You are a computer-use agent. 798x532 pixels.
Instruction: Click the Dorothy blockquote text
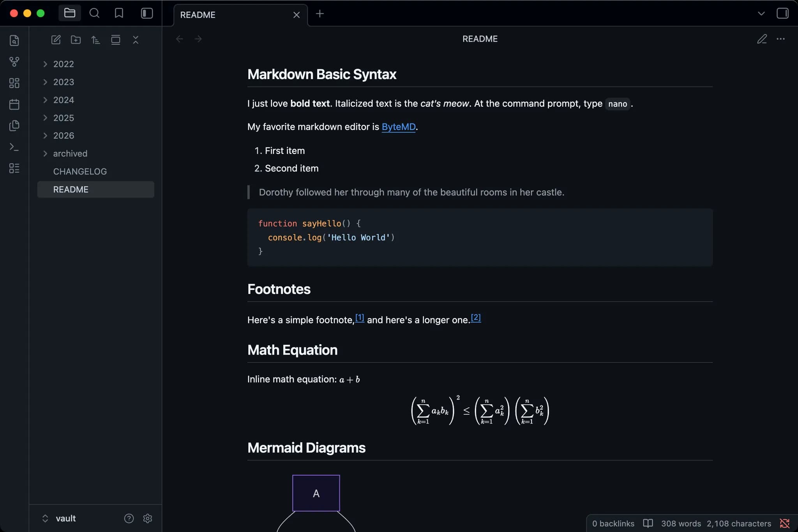411,192
